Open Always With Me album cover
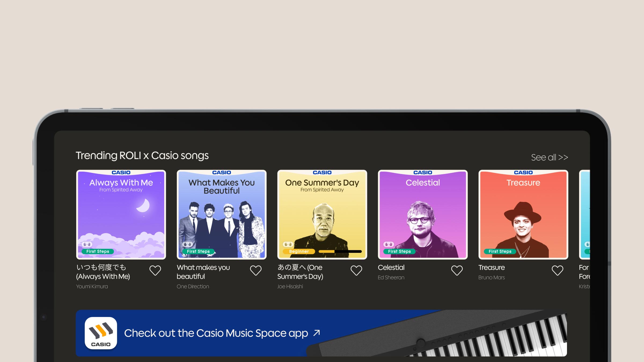 point(121,215)
